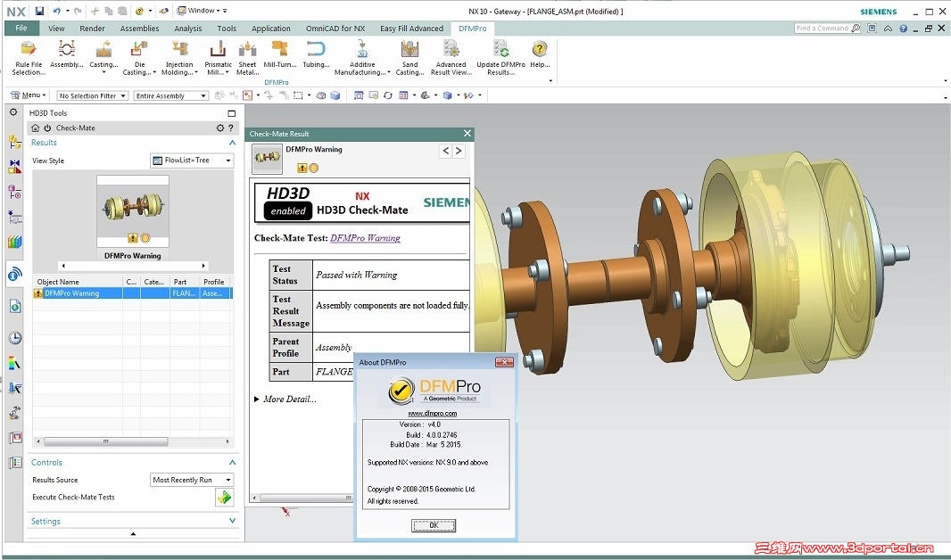The width and height of the screenshot is (951, 560).
Task: Open DFMPro Help
Action: (540, 54)
